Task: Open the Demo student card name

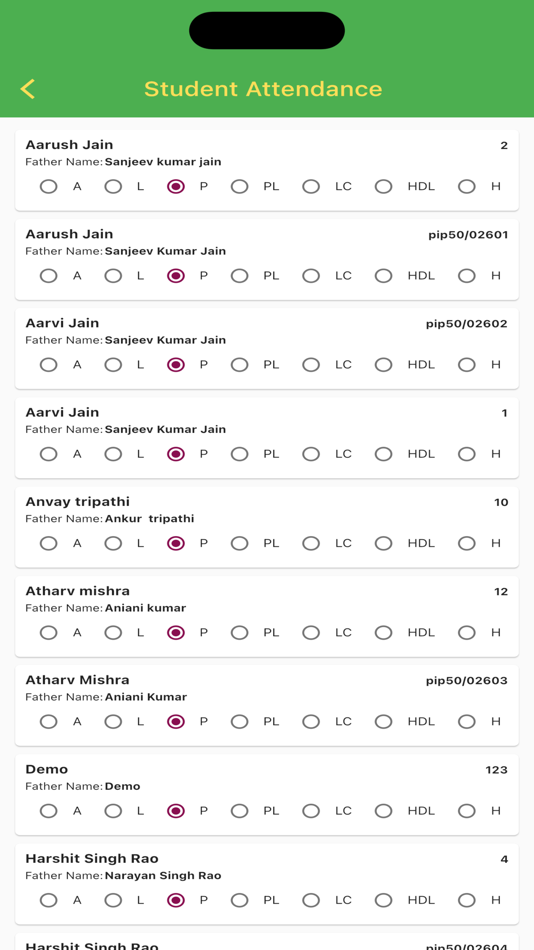Action: click(47, 769)
